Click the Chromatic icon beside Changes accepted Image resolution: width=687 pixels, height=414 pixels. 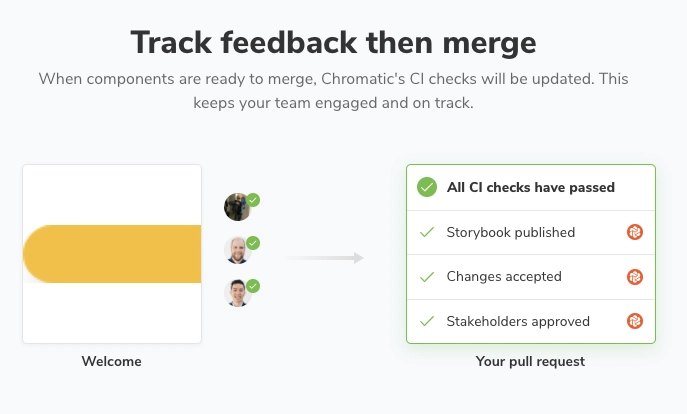point(634,277)
